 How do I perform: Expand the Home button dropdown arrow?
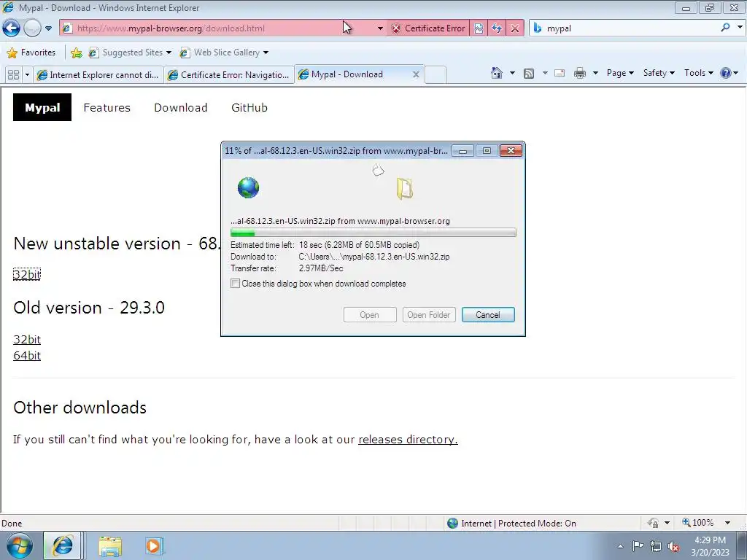[512, 73]
